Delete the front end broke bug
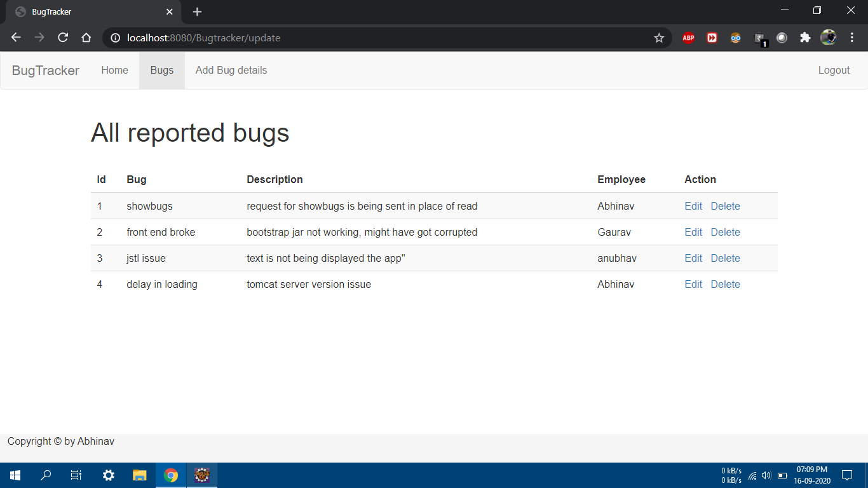 [x=725, y=232]
